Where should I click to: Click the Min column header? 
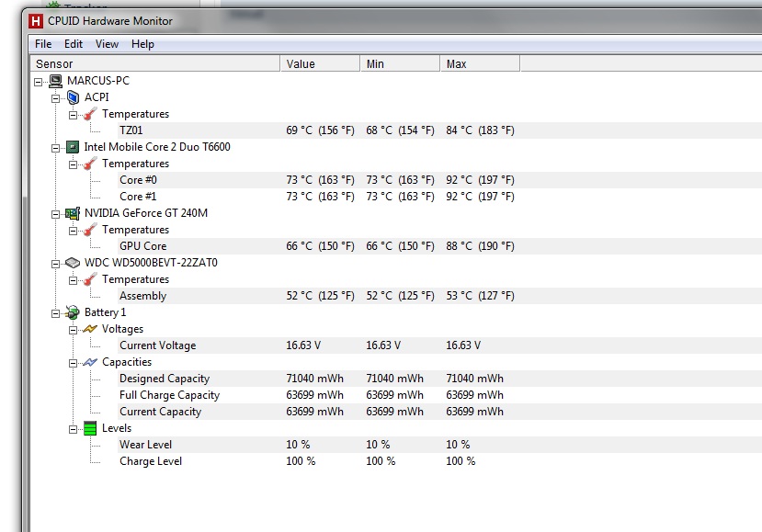pyautogui.click(x=401, y=63)
